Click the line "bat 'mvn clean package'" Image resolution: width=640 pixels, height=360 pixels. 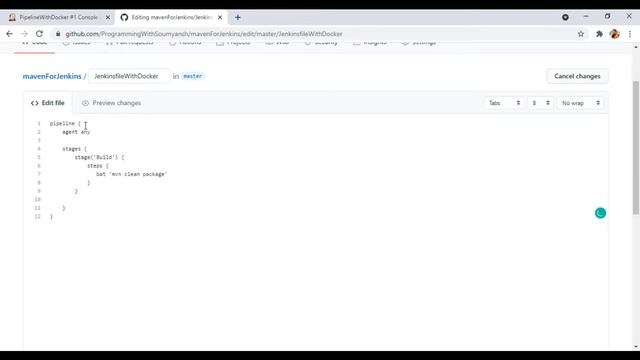pos(132,174)
